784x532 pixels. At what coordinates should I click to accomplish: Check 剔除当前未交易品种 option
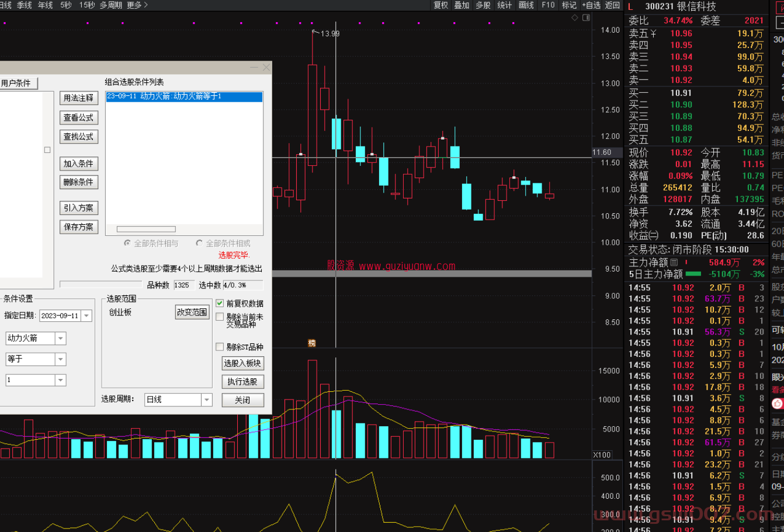(x=220, y=317)
